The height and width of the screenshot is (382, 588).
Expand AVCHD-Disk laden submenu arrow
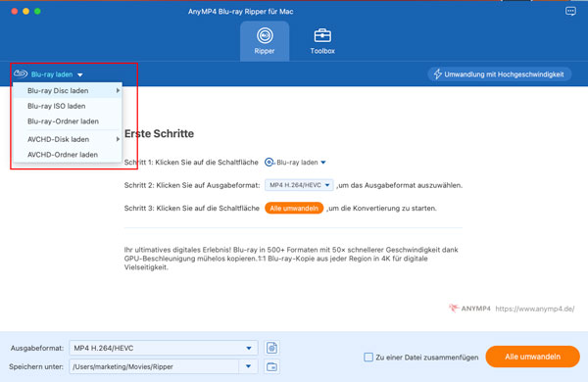coord(118,139)
